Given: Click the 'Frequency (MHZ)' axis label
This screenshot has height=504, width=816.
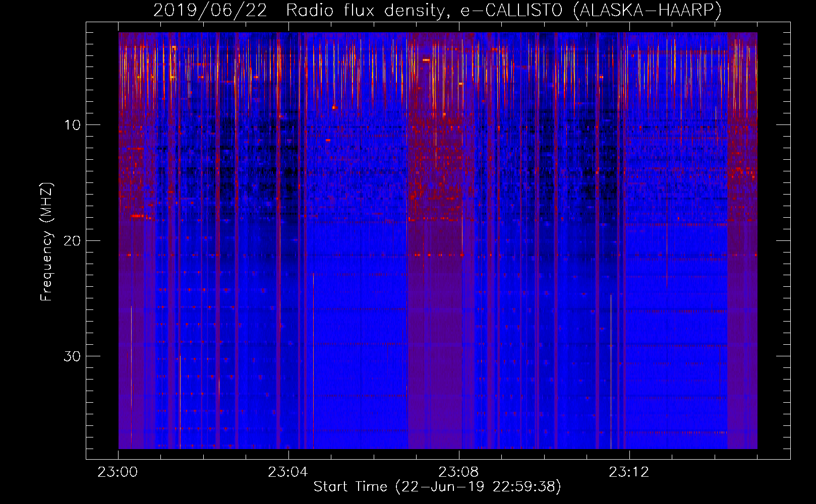Looking at the screenshot, I should click(46, 242).
